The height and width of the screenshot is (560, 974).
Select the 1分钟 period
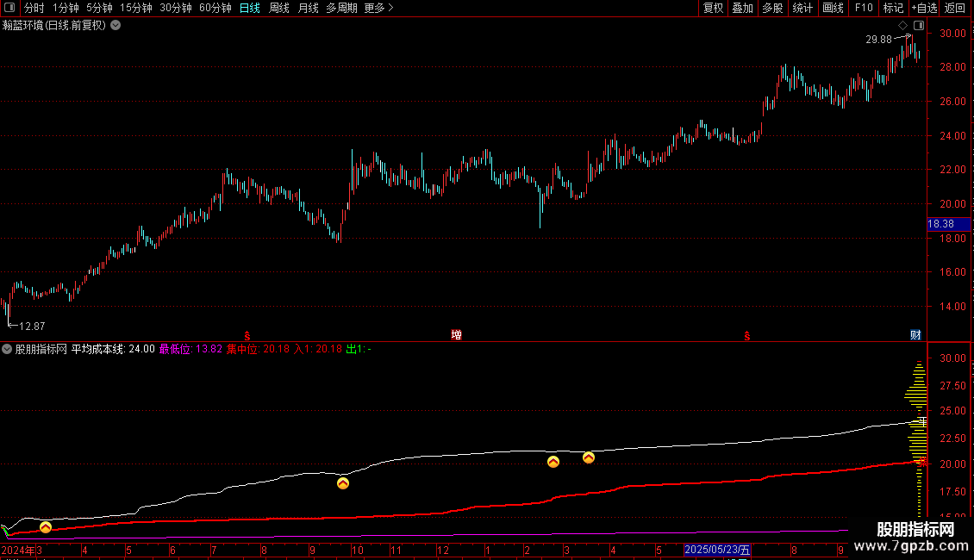pos(66,8)
